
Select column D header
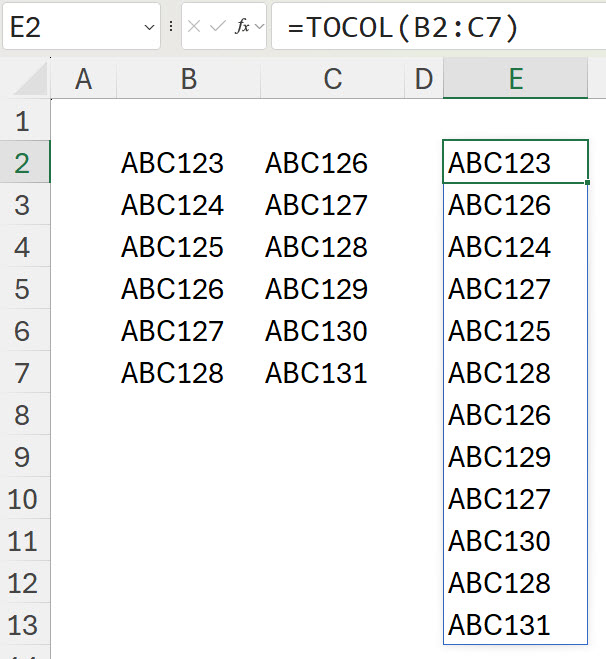pos(424,79)
